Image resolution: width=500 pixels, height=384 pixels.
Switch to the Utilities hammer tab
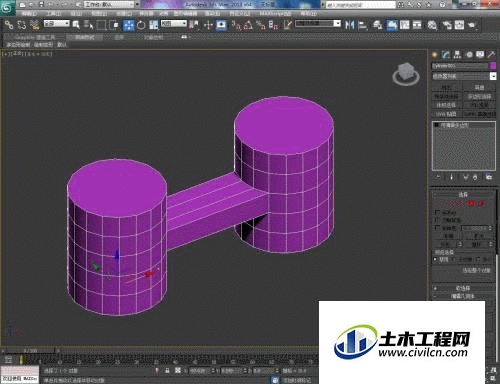point(491,55)
